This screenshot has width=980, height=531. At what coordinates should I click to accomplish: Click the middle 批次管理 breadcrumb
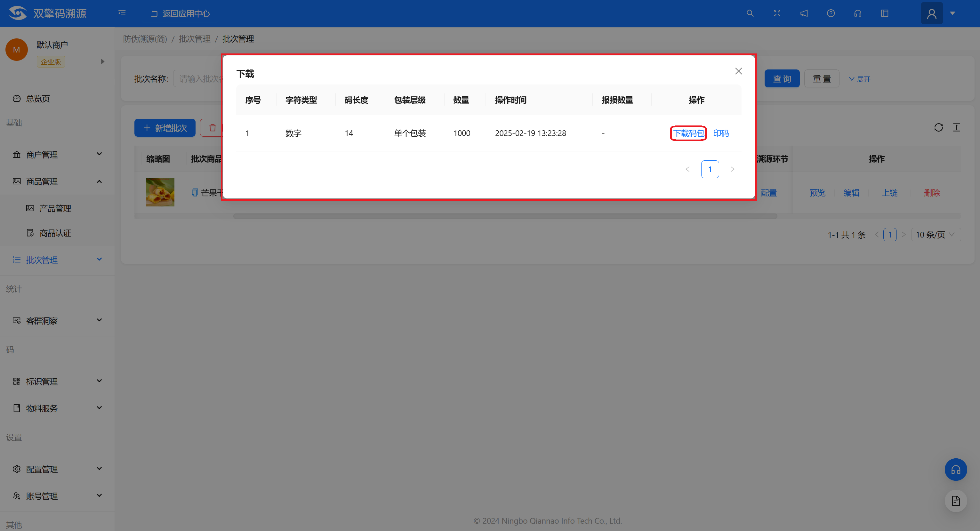(x=195, y=39)
